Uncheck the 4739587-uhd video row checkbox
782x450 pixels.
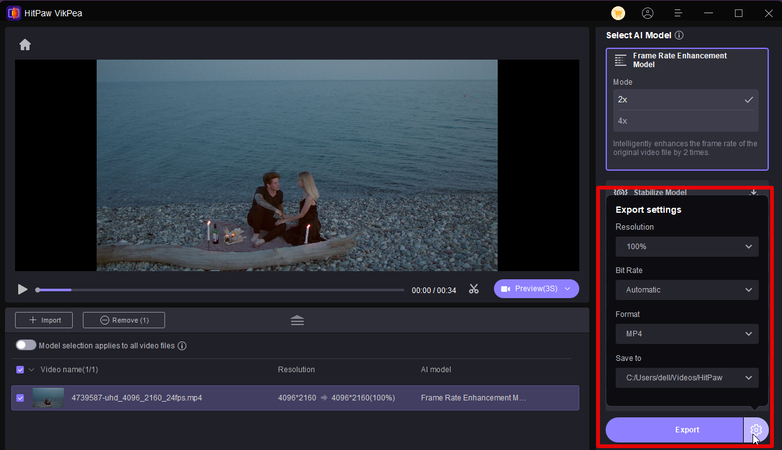click(20, 398)
